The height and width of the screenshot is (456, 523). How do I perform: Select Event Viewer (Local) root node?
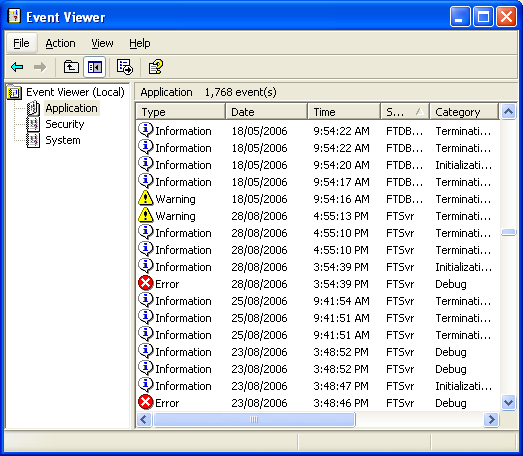75,92
